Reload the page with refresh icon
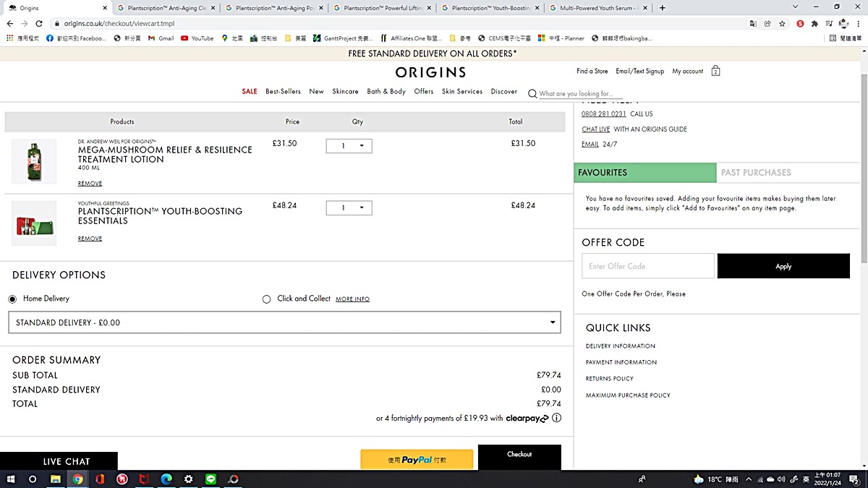 [39, 23]
